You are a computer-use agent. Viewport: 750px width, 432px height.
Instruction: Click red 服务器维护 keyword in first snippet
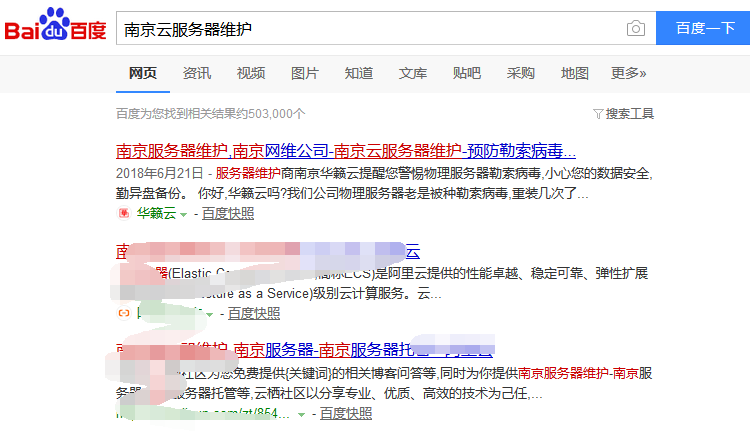tap(248, 173)
